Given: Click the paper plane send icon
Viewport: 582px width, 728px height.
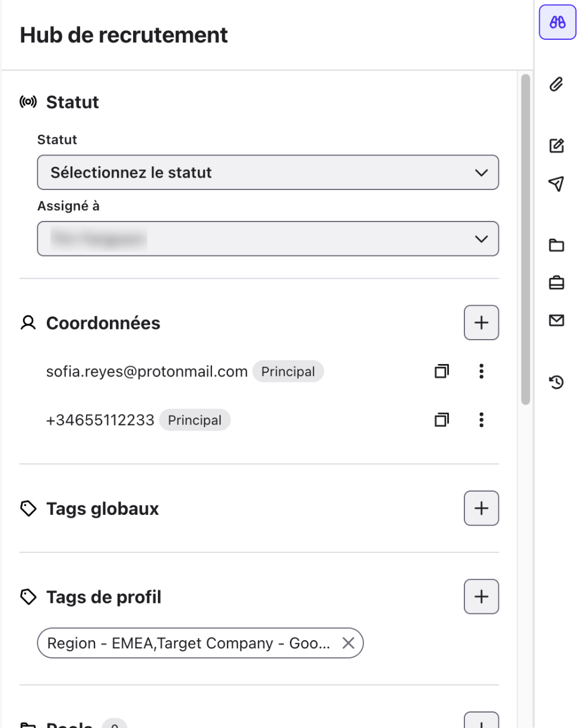Looking at the screenshot, I should [x=556, y=184].
